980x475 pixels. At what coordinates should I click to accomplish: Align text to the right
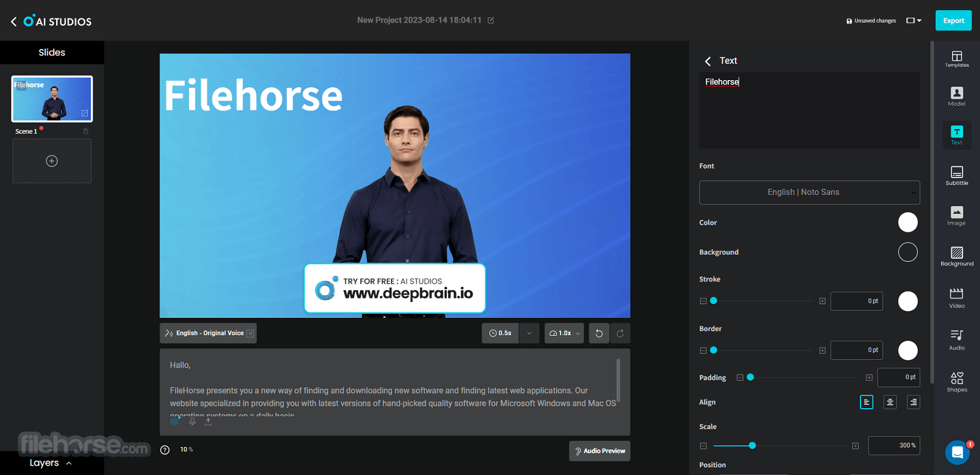click(x=913, y=402)
